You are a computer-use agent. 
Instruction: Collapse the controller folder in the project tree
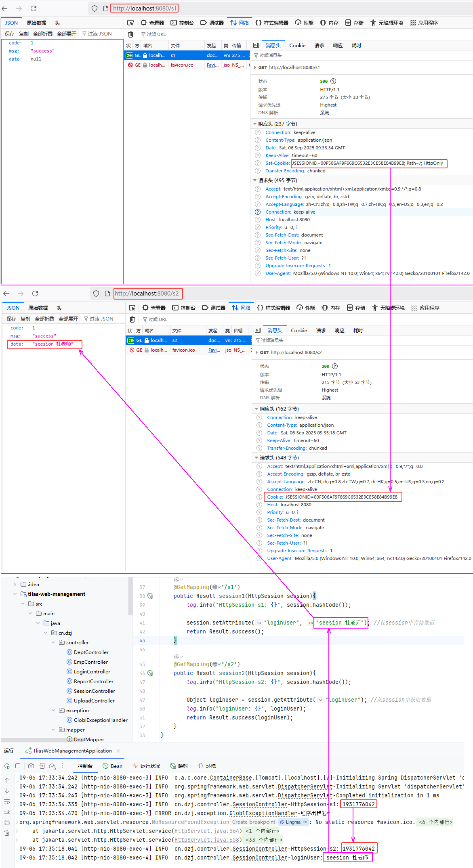click(53, 642)
